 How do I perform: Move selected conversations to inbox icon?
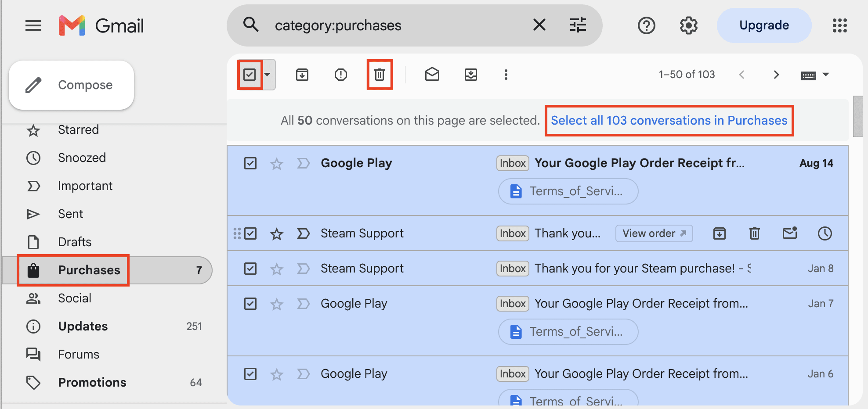coord(471,75)
